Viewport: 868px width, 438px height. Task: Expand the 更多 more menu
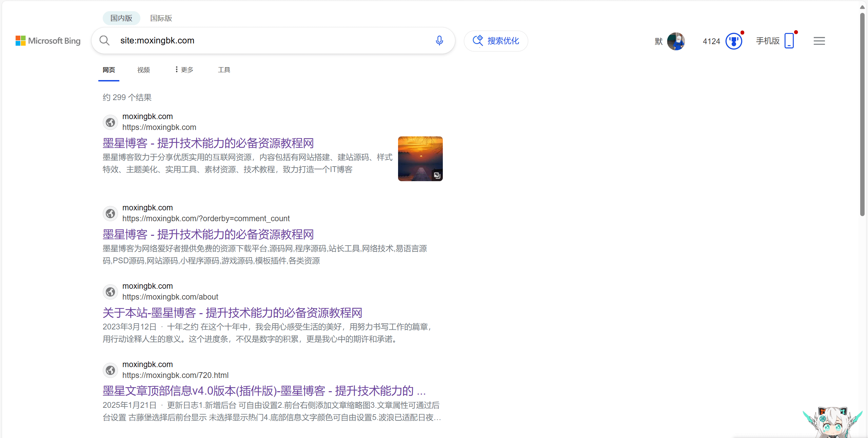[184, 70]
